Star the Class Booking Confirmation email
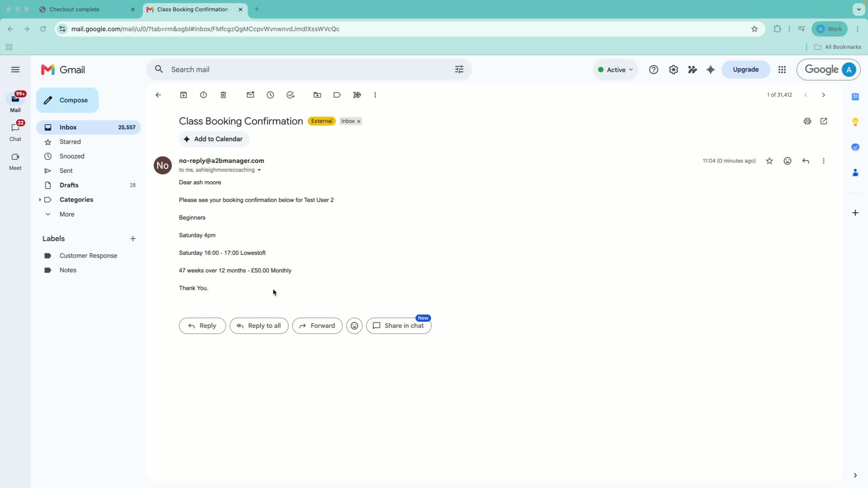868x488 pixels. pos(769,161)
